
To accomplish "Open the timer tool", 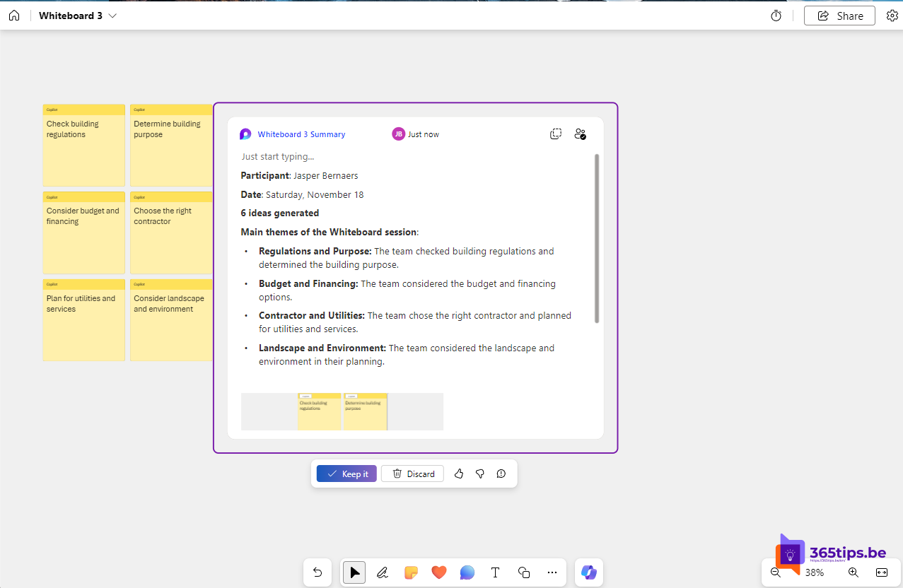I will pyautogui.click(x=776, y=16).
